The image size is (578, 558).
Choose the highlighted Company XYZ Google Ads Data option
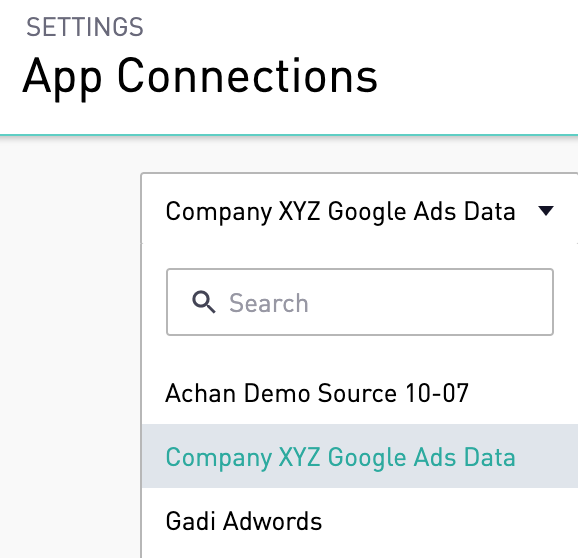360,456
